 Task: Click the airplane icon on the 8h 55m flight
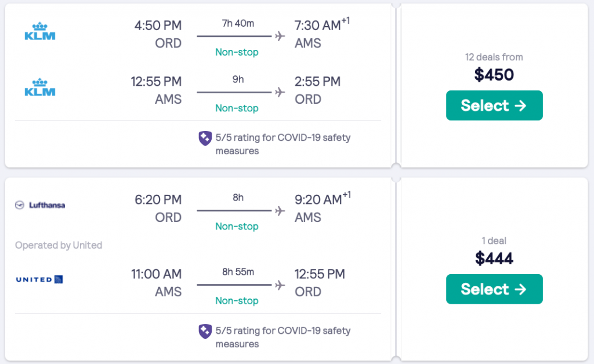point(281,285)
